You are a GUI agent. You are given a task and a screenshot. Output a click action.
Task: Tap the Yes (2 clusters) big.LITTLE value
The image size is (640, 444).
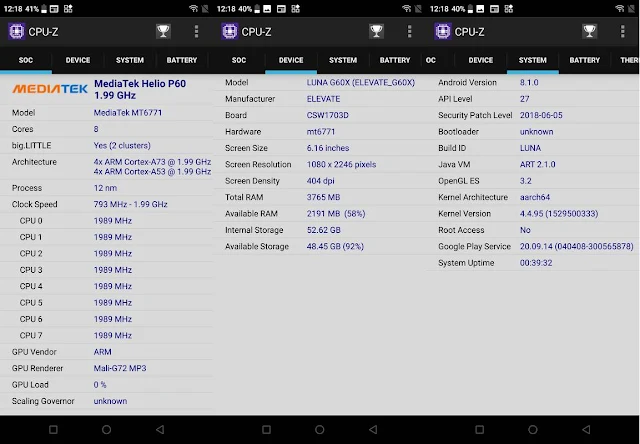click(x=122, y=145)
